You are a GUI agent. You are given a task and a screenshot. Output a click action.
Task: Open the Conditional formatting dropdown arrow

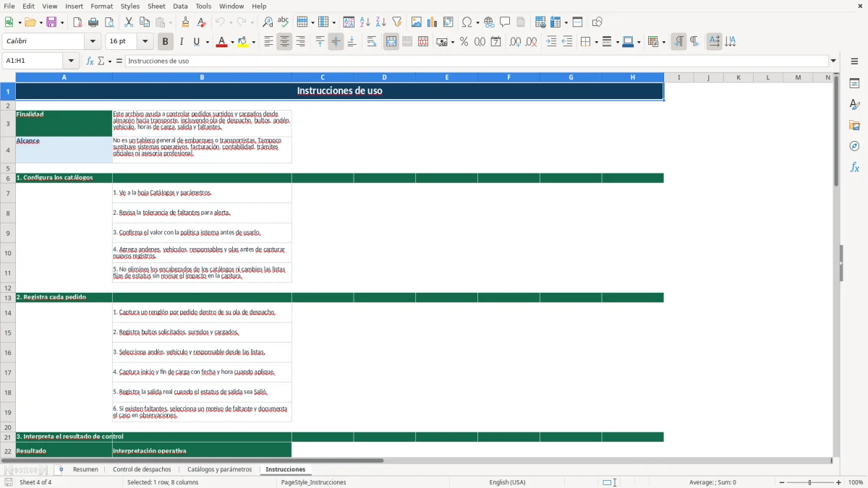(663, 42)
